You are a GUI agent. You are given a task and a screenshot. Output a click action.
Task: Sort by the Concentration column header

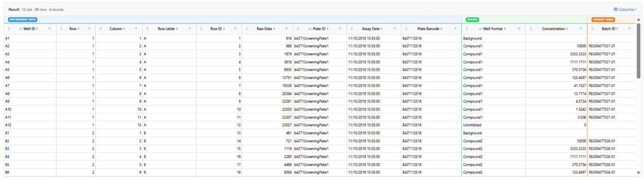pos(555,29)
